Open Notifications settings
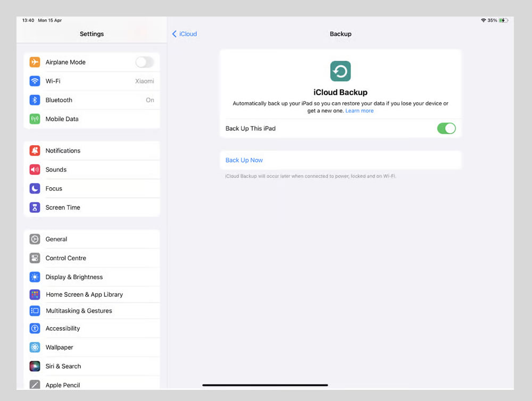This screenshot has width=532, height=401. [92, 151]
